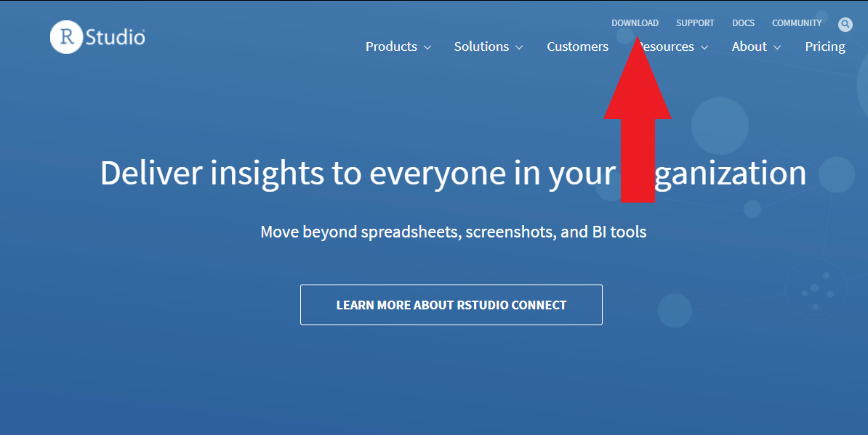Go to the SUPPORT page
Image resolution: width=868 pixels, height=435 pixels.
(695, 23)
